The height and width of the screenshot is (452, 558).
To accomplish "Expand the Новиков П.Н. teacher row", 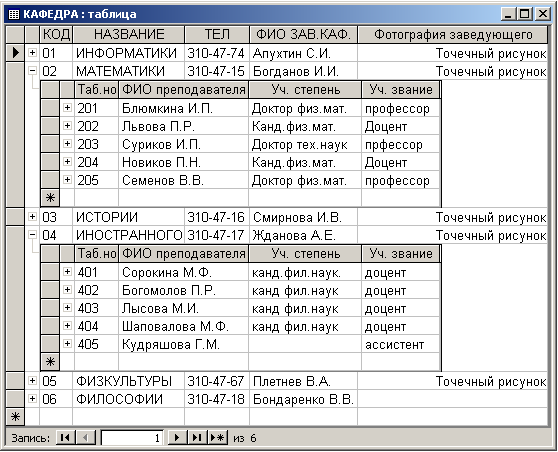I will (x=67, y=162).
